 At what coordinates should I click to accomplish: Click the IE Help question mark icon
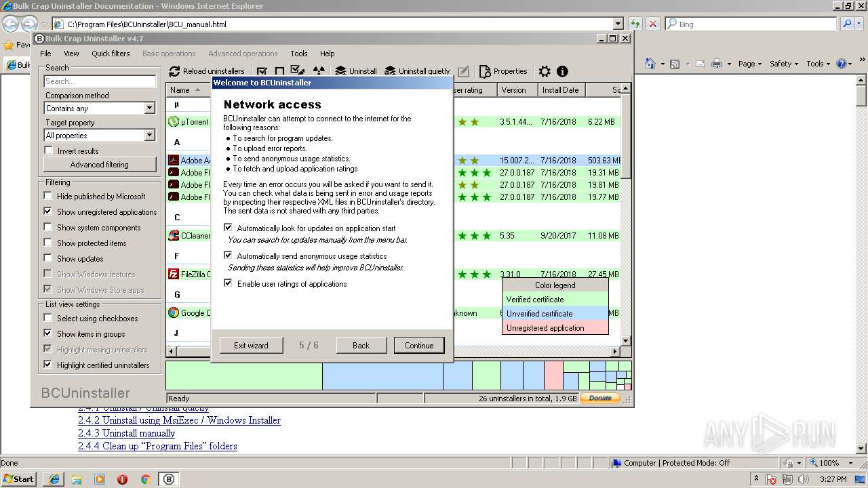[841, 64]
